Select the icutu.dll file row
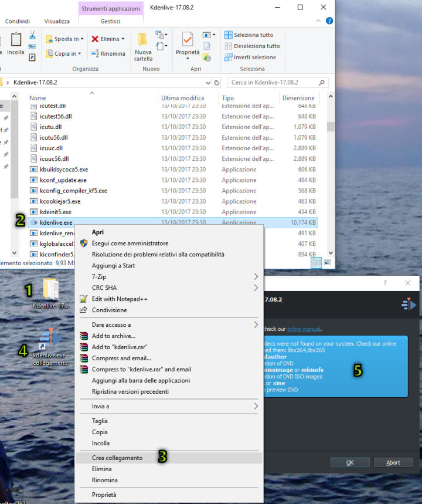The width and height of the screenshot is (422, 504). click(173, 127)
